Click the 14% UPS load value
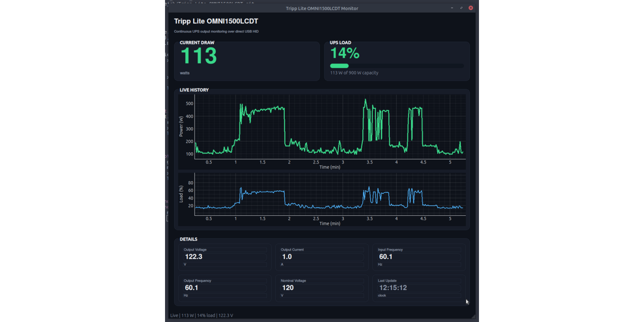 click(x=345, y=53)
